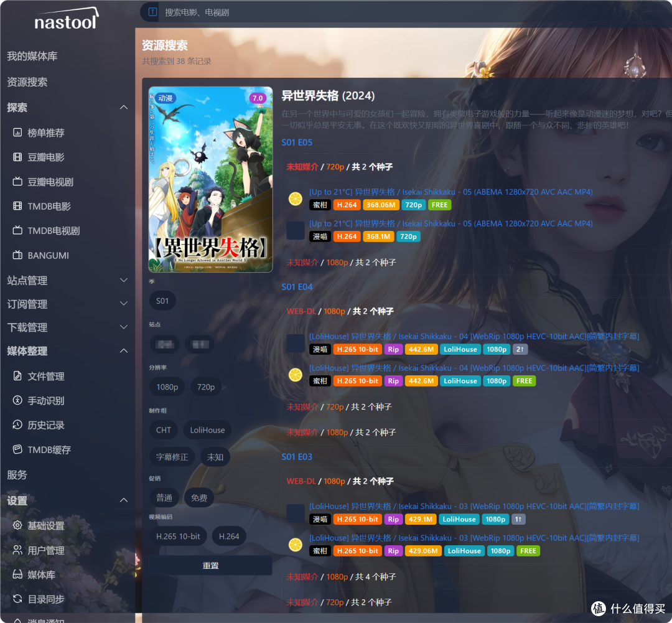
Task: Click the 历史记录 history icon
Action: (x=17, y=425)
